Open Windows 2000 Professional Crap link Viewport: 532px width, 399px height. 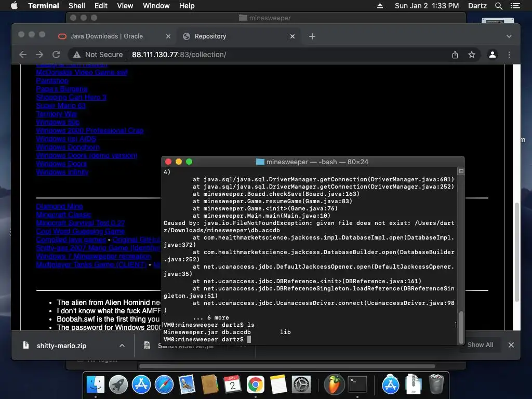[x=89, y=130]
